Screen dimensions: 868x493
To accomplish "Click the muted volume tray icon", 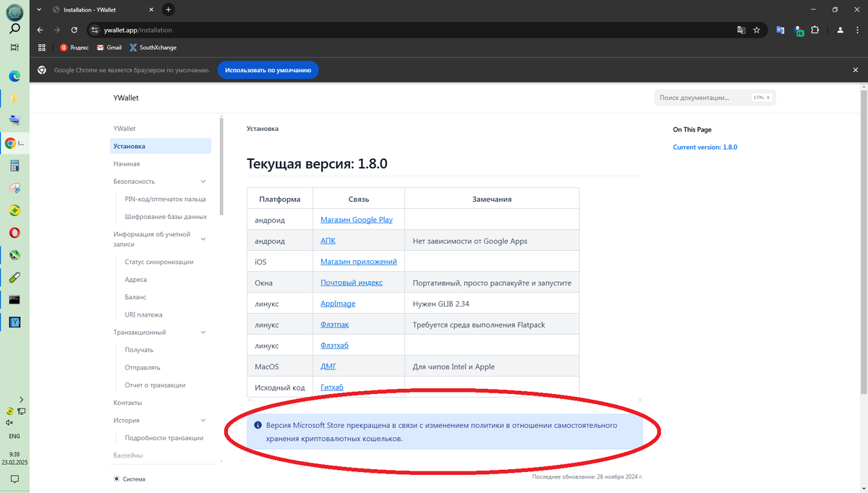I will click(x=9, y=422).
